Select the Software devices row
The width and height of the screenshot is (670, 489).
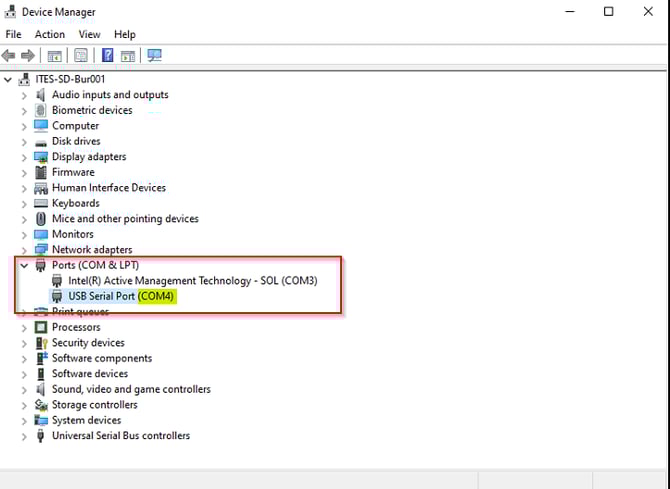click(90, 374)
